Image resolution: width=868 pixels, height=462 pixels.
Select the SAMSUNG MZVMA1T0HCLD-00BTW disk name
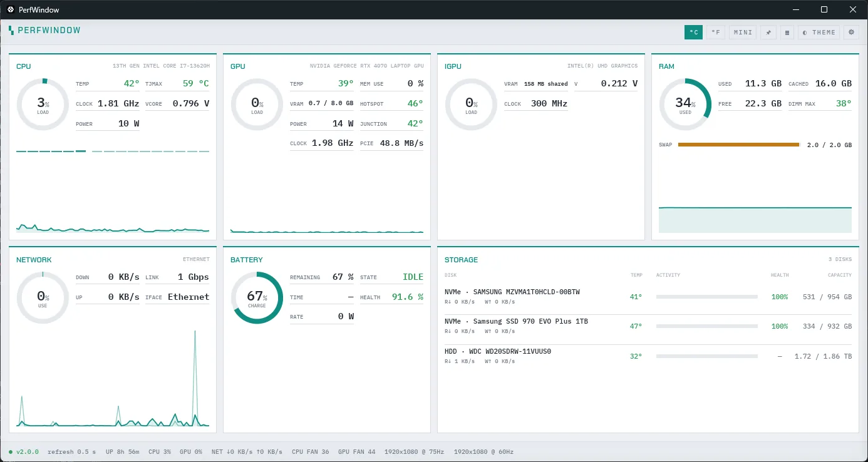pyautogui.click(x=512, y=292)
